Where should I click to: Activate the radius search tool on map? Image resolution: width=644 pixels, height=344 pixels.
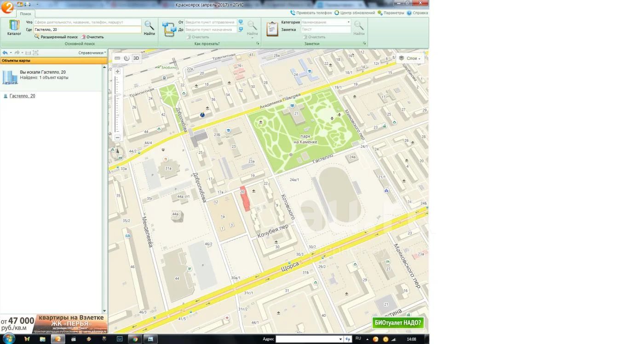click(126, 58)
